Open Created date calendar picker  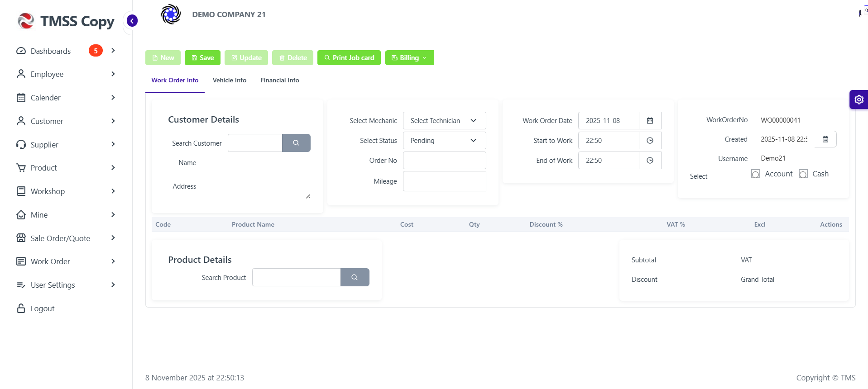click(825, 139)
